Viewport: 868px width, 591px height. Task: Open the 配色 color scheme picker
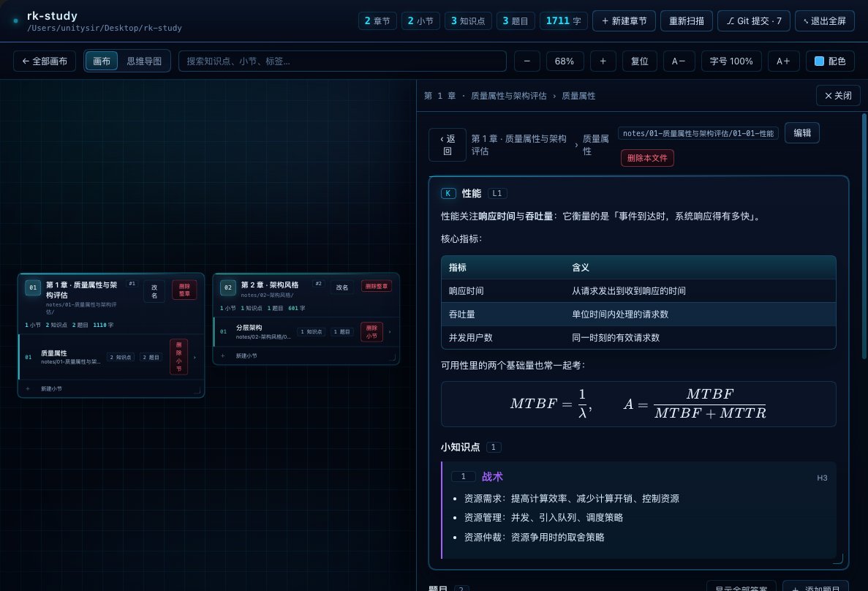click(830, 61)
